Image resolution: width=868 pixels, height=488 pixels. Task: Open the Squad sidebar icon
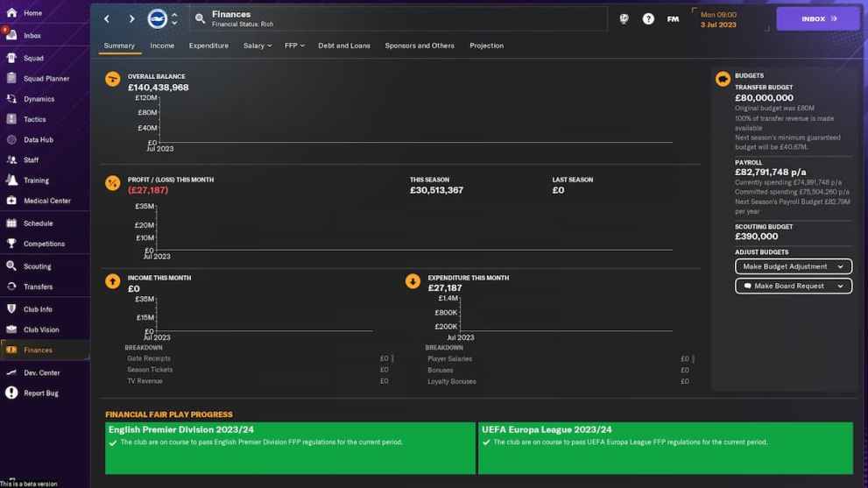tap(11, 58)
